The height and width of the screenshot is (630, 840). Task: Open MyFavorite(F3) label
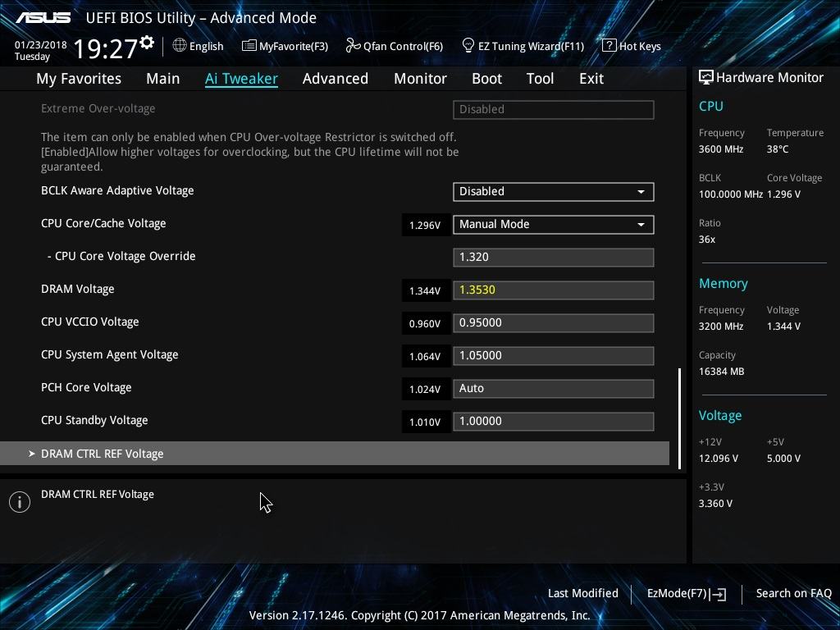pyautogui.click(x=294, y=47)
